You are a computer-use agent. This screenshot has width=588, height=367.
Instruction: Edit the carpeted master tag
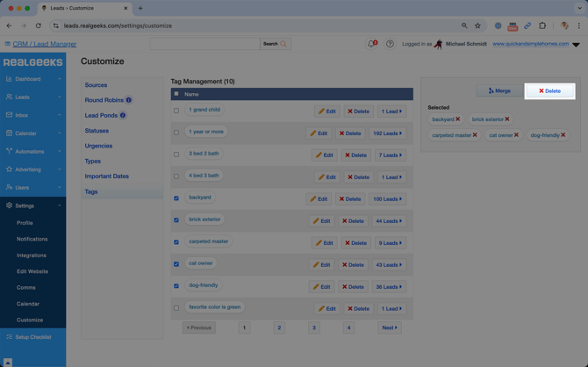coord(321,243)
